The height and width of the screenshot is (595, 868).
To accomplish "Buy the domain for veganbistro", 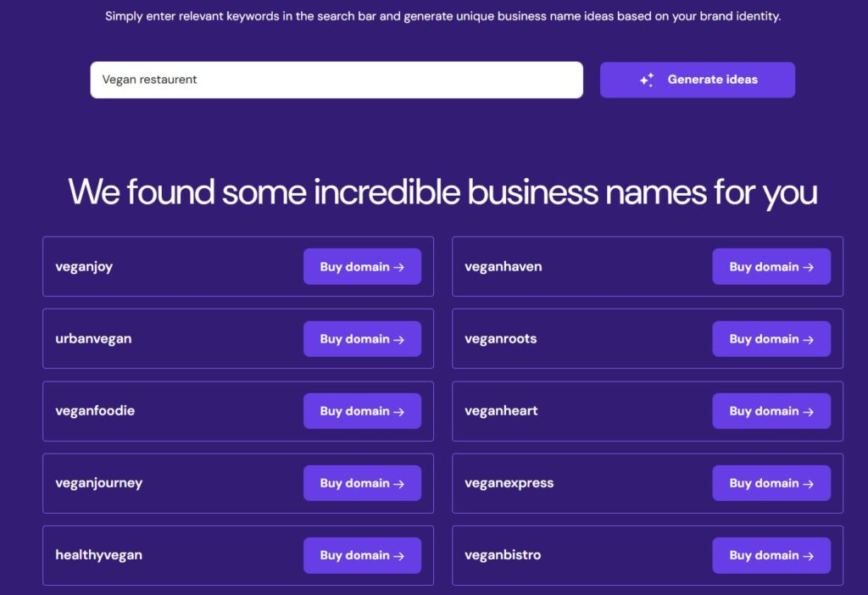I will [x=771, y=555].
